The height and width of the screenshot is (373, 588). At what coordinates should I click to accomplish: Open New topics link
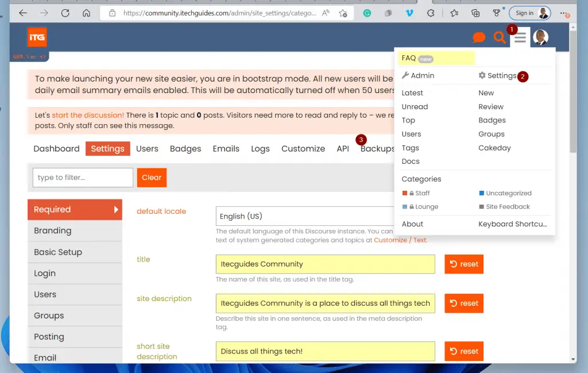coord(486,93)
